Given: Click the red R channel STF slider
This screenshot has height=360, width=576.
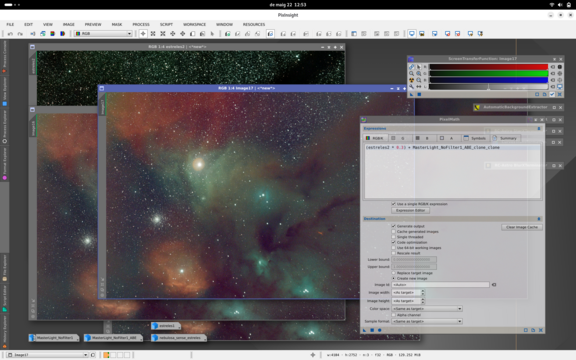Looking at the screenshot, I should click(489, 67).
